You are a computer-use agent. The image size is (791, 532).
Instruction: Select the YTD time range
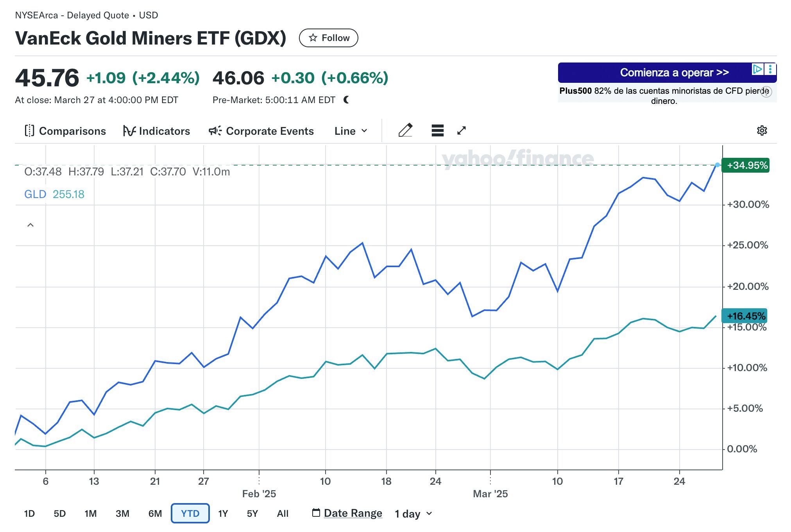tap(190, 513)
